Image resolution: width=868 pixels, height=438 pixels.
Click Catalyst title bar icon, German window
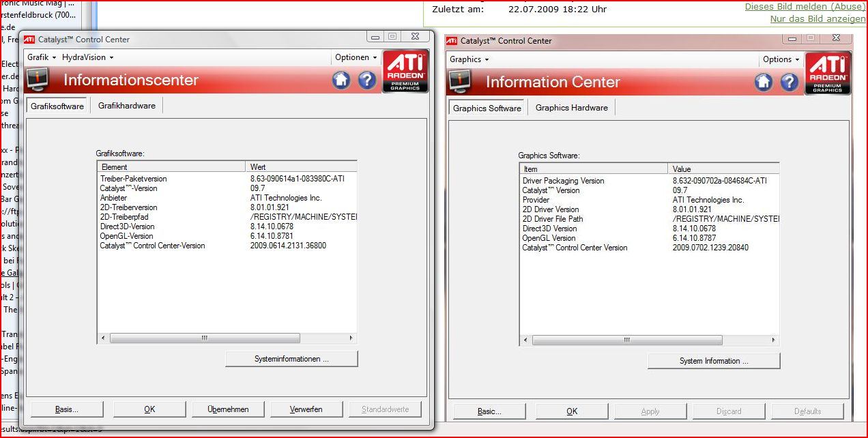pyautogui.click(x=29, y=40)
